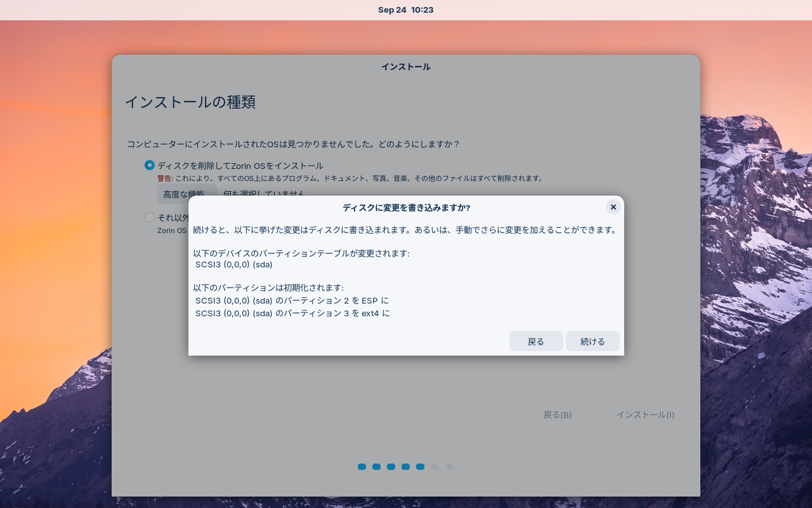This screenshot has height=508, width=812.
Task: Click the 続けると、以下に挙げた変更 text
Action: coord(405,230)
